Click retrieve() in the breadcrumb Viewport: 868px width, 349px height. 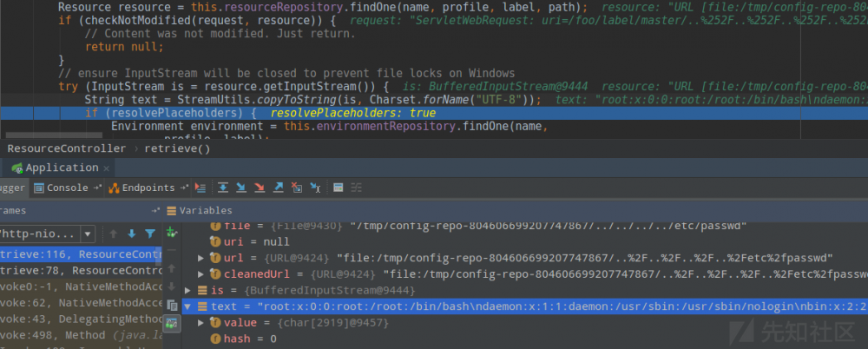(x=177, y=148)
